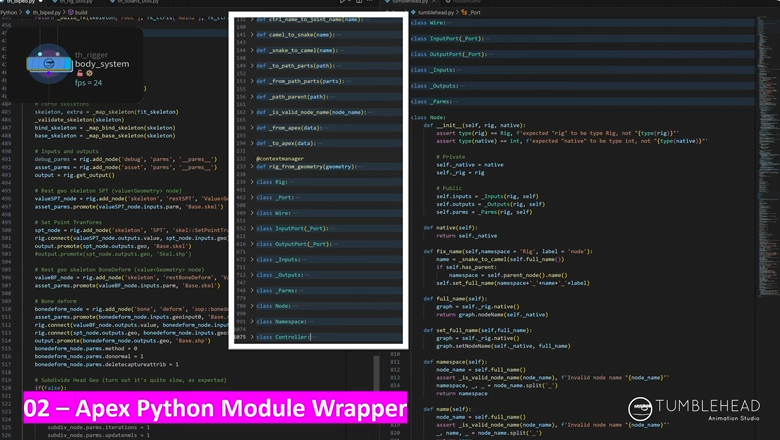Image resolution: width=780 pixels, height=440 pixels.
Task: Click '# Bone deform' comment in left editor
Action: (56, 301)
